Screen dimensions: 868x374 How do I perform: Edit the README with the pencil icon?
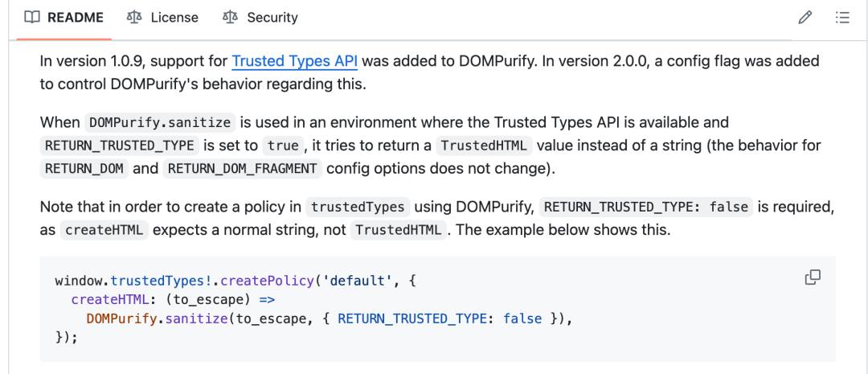click(805, 18)
